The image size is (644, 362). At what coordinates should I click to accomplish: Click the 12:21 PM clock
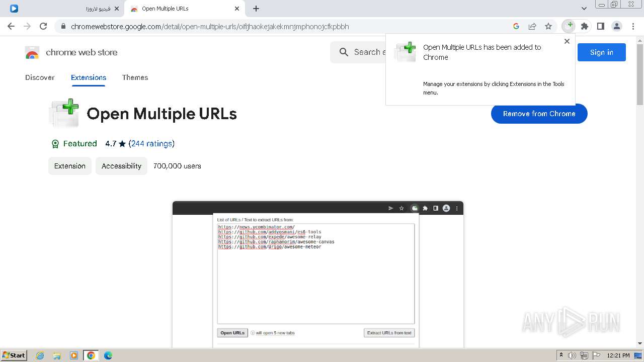pyautogui.click(x=618, y=355)
